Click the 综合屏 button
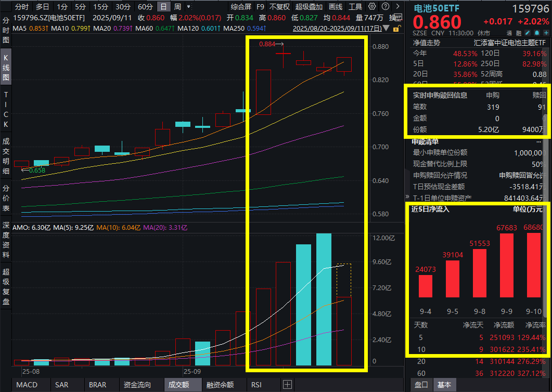552x392 pixels. (x=241, y=7)
